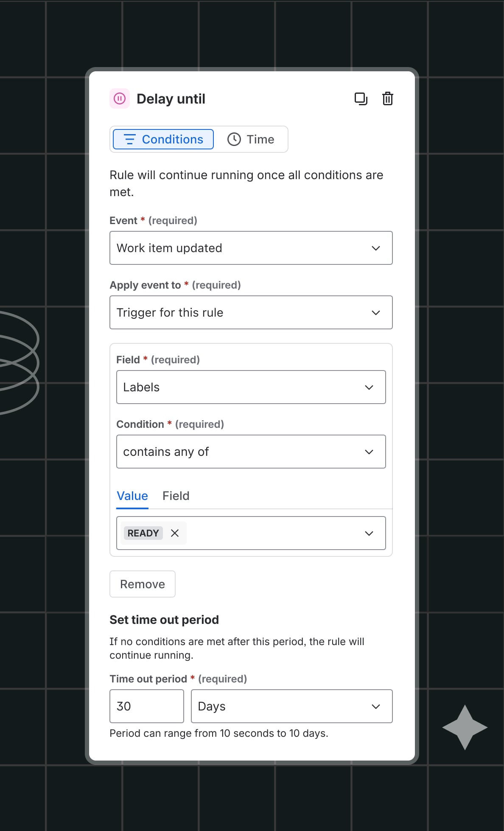Switch to the Field tab
The width and height of the screenshot is (504, 831).
pyautogui.click(x=176, y=496)
